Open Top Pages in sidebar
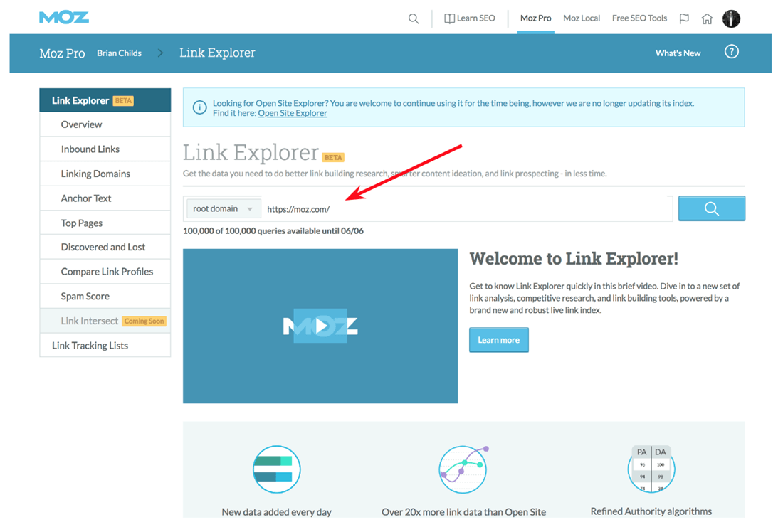Screen dimensions: 783x532 (x=105, y=223)
